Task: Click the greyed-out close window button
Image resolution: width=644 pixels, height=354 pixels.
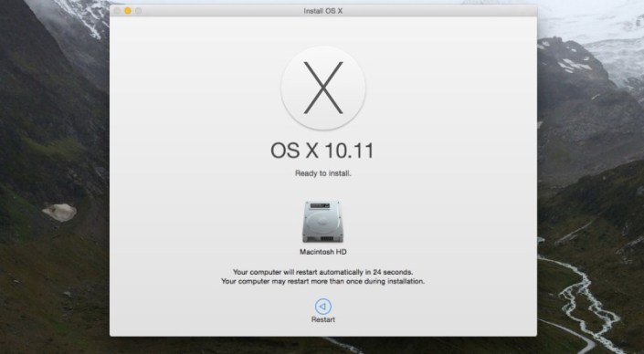Action: click(x=117, y=11)
